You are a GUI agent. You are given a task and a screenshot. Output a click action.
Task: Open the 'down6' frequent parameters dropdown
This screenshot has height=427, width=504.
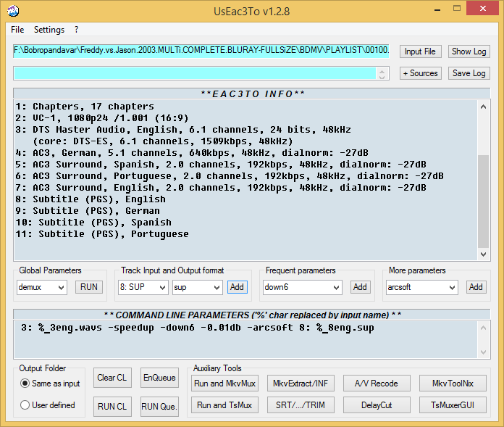[303, 287]
